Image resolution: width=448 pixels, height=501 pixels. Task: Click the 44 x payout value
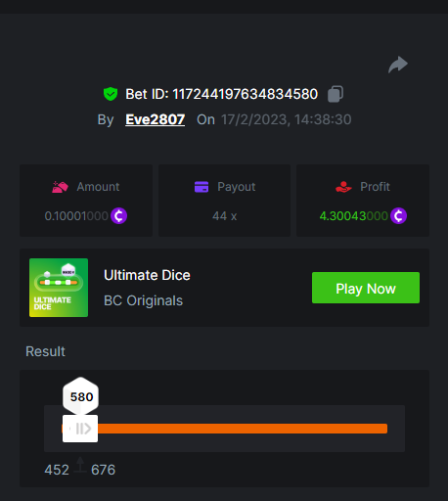pyautogui.click(x=225, y=216)
